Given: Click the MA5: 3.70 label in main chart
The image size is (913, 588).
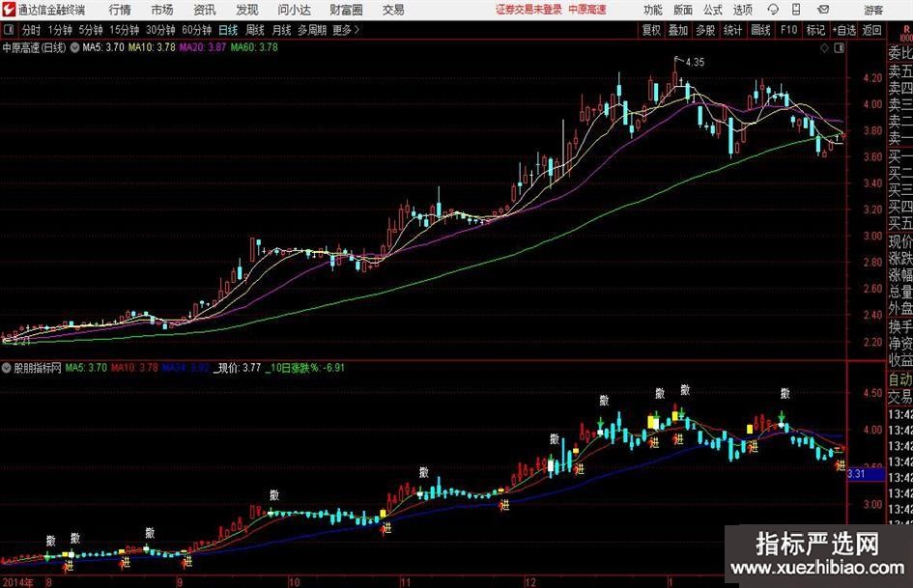Looking at the screenshot, I should [x=103, y=47].
